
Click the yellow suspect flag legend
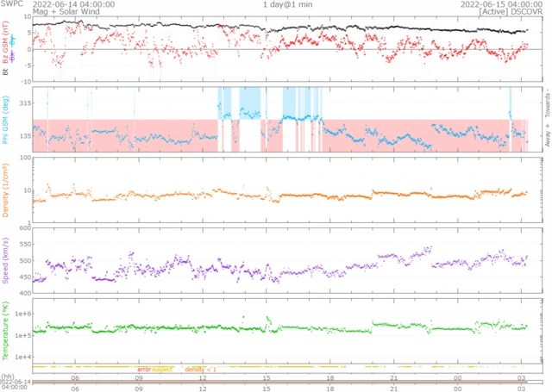pos(162,370)
